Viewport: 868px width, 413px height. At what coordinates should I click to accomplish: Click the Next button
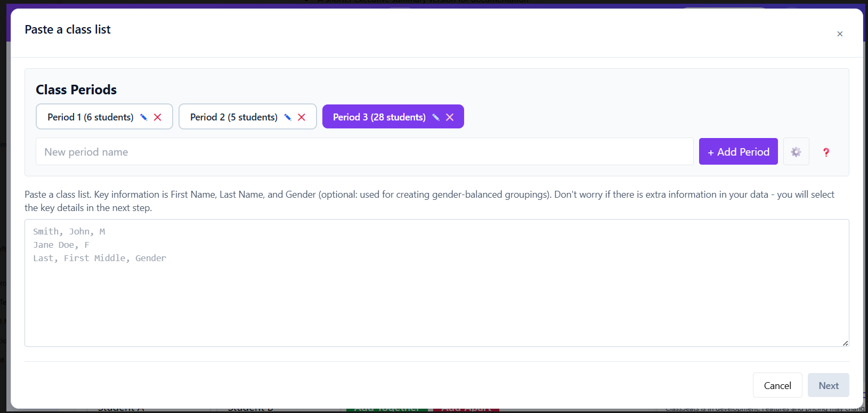(829, 385)
